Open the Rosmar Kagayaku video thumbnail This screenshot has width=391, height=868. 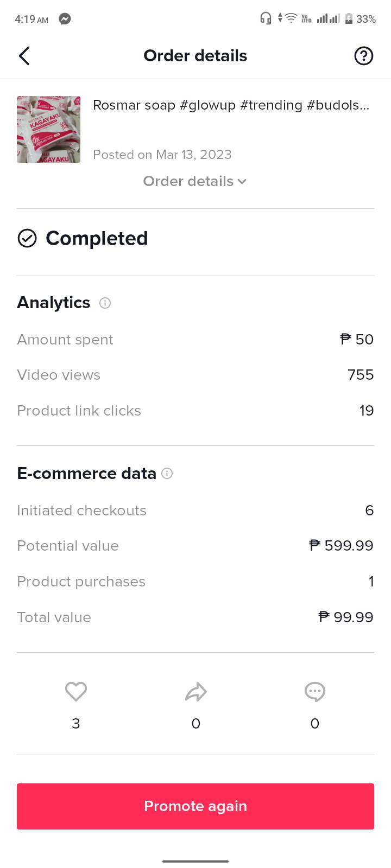(x=49, y=130)
